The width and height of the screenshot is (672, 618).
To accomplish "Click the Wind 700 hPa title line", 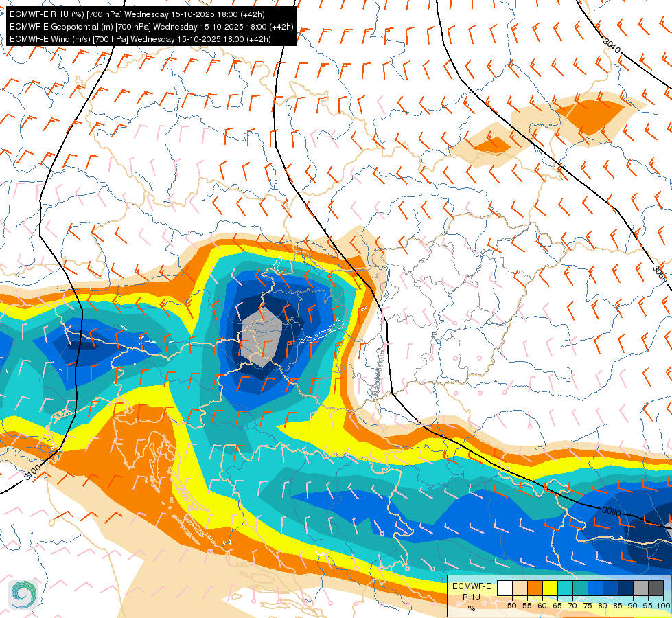I will tap(140, 39).
